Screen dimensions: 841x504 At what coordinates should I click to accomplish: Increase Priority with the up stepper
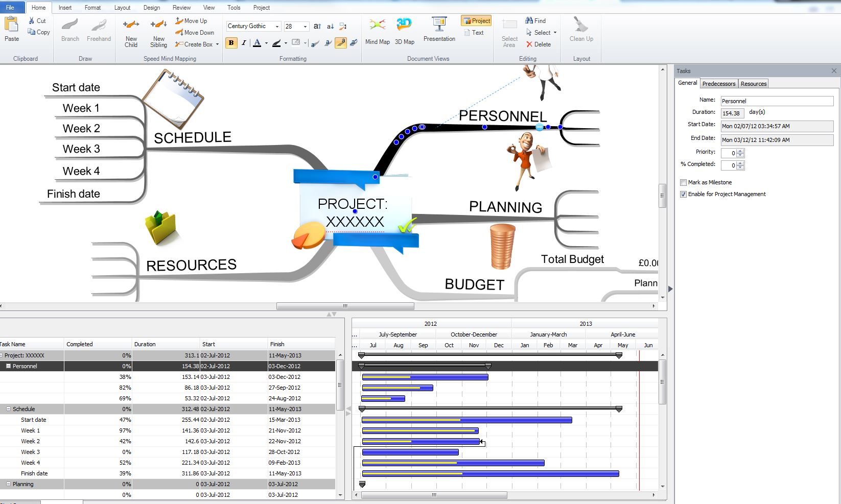[741, 151]
